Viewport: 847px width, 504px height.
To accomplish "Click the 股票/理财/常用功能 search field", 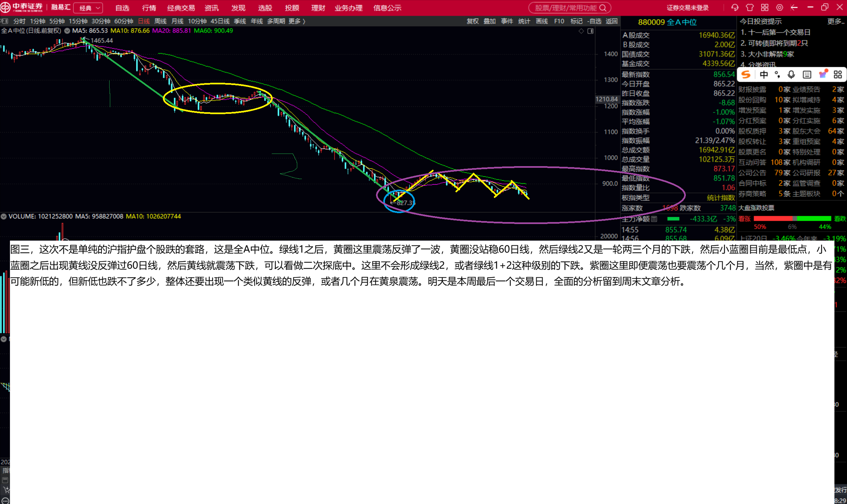I will click(570, 8).
